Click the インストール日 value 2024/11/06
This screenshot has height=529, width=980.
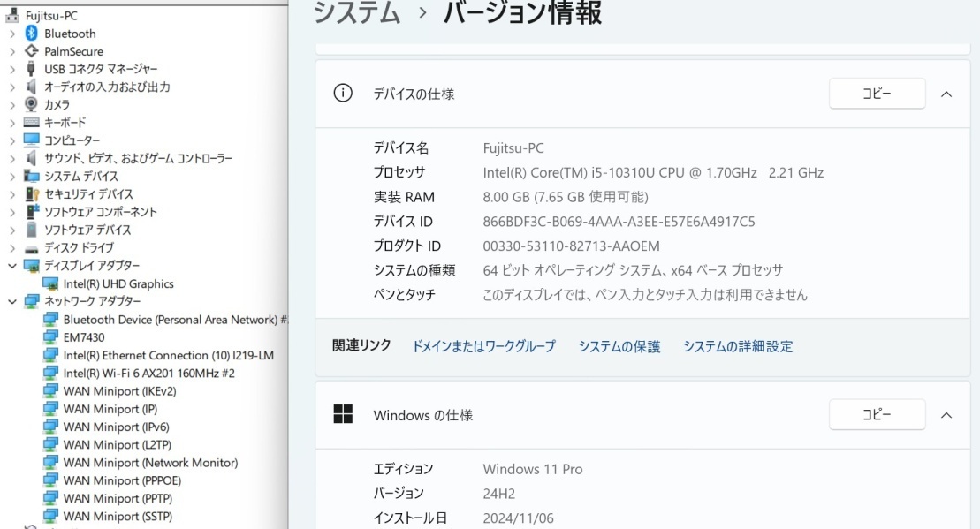pos(518,518)
